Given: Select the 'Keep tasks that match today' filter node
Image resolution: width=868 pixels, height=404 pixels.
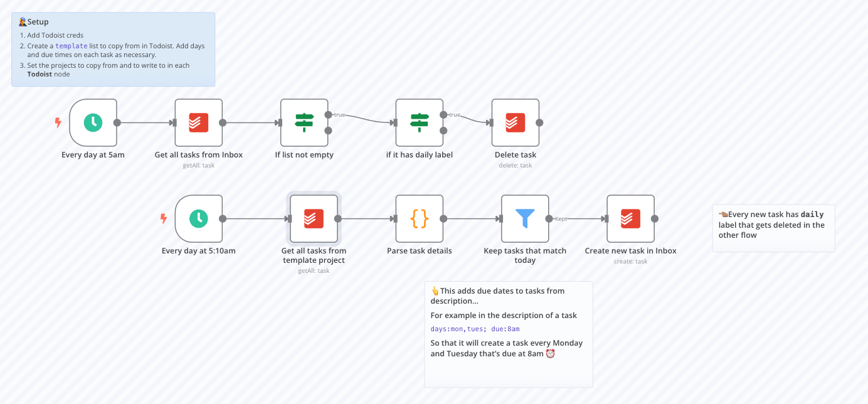Looking at the screenshot, I should pos(525,218).
